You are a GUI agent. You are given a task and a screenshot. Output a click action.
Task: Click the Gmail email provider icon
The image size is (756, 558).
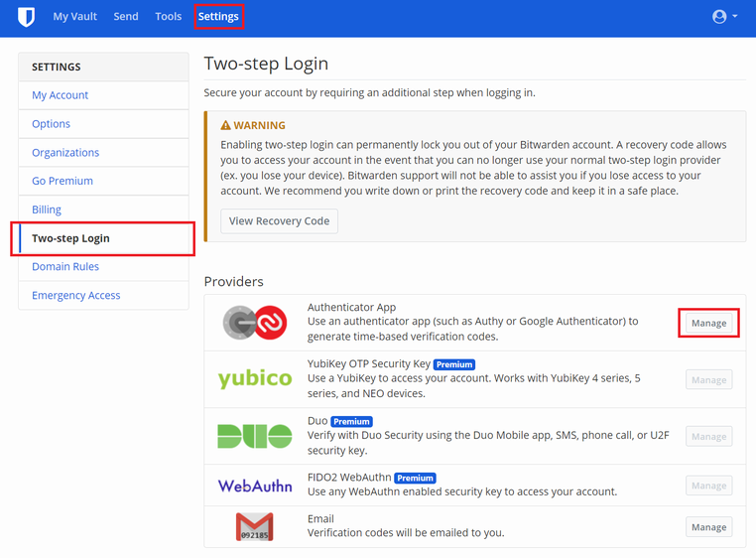[255, 526]
